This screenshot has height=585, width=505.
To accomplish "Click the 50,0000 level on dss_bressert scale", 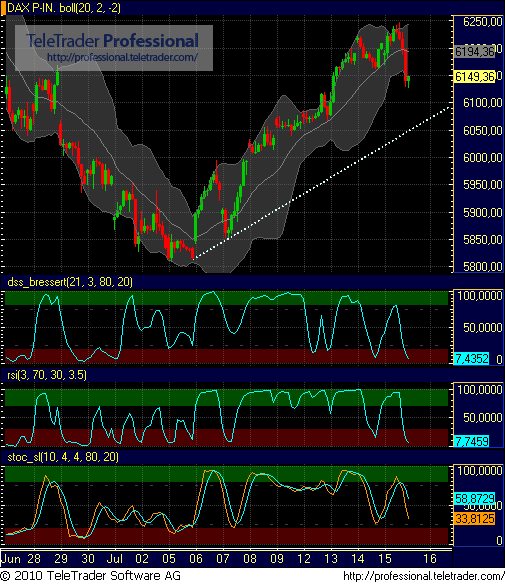I will (x=483, y=328).
